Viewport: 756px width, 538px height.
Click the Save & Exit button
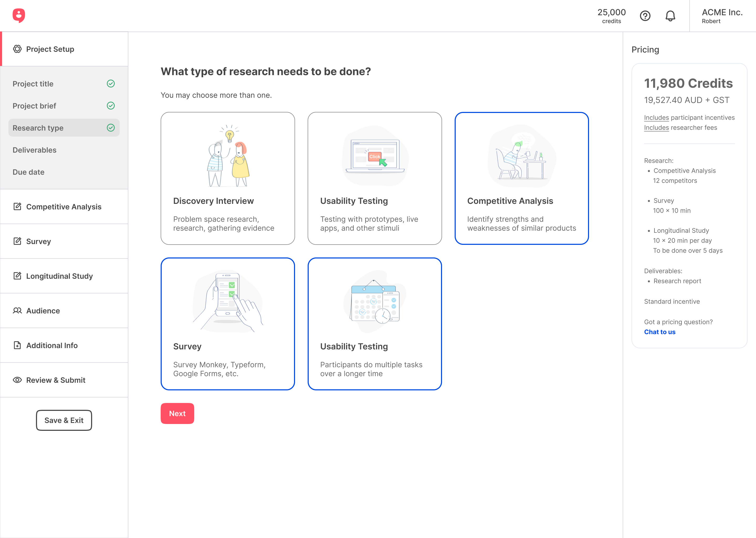pos(64,420)
